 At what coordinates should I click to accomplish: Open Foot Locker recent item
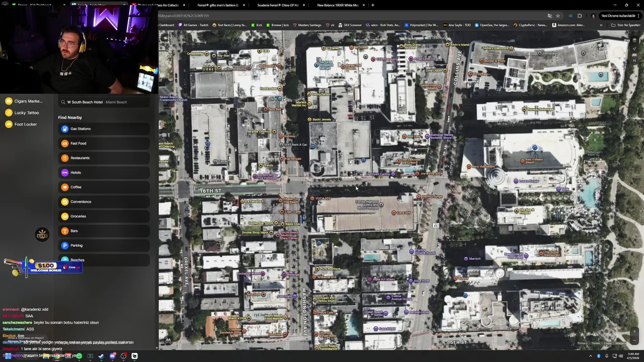21,124
